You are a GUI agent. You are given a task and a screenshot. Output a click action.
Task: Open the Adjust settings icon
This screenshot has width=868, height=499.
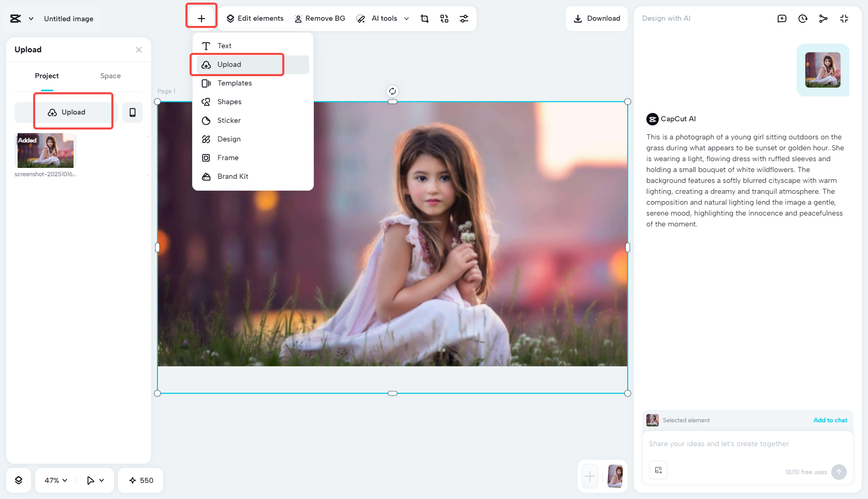tap(464, 18)
